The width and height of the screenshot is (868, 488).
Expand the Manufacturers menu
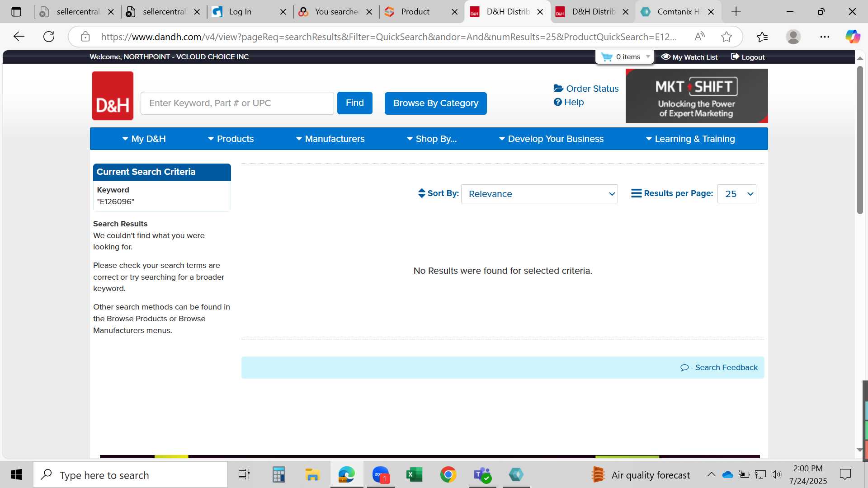330,139
